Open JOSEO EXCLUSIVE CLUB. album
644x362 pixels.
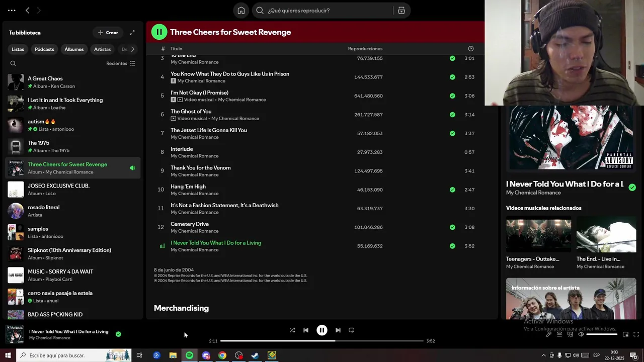click(x=73, y=190)
